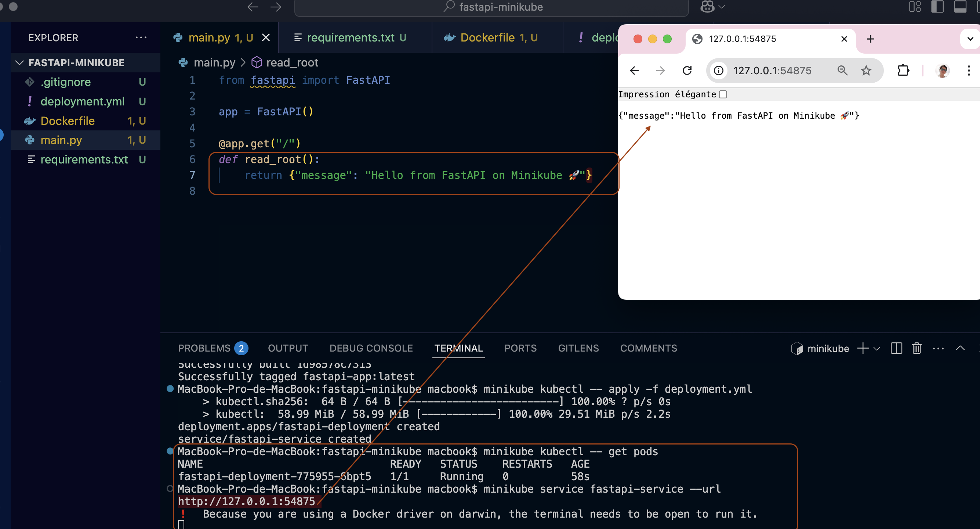Viewport: 980px width, 529px height.
Task: Toggle the primary side bar visibility
Action: coord(937,7)
